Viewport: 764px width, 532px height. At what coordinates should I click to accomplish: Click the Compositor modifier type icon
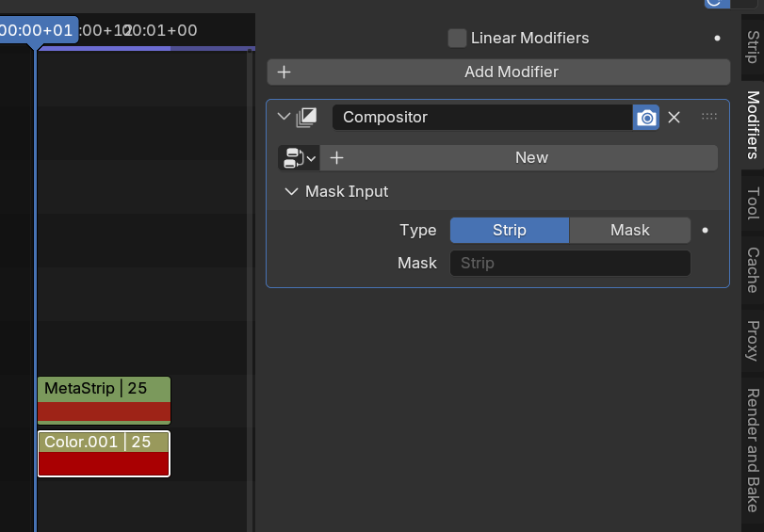tap(306, 118)
